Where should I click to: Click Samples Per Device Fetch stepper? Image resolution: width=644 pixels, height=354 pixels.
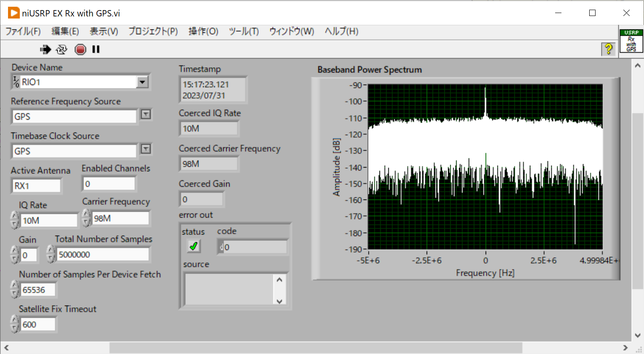point(15,290)
